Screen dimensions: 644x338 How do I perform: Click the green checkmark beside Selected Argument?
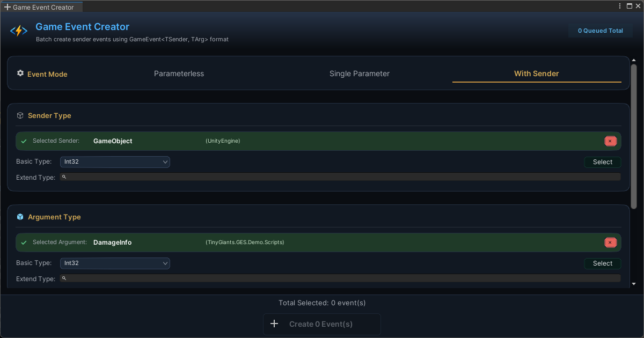tap(24, 243)
